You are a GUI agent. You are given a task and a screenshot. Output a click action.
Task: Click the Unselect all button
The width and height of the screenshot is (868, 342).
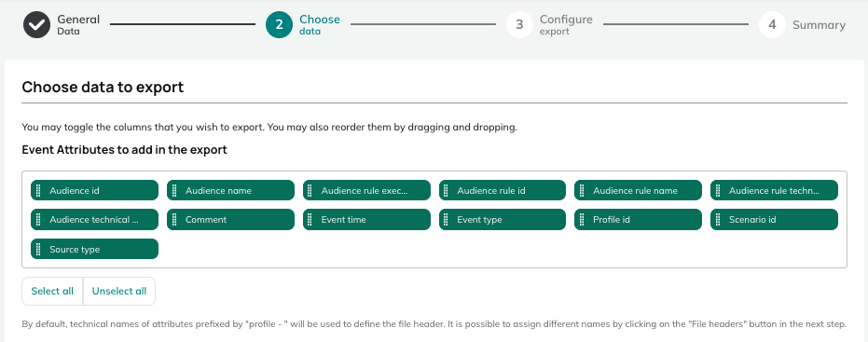pos(119,291)
